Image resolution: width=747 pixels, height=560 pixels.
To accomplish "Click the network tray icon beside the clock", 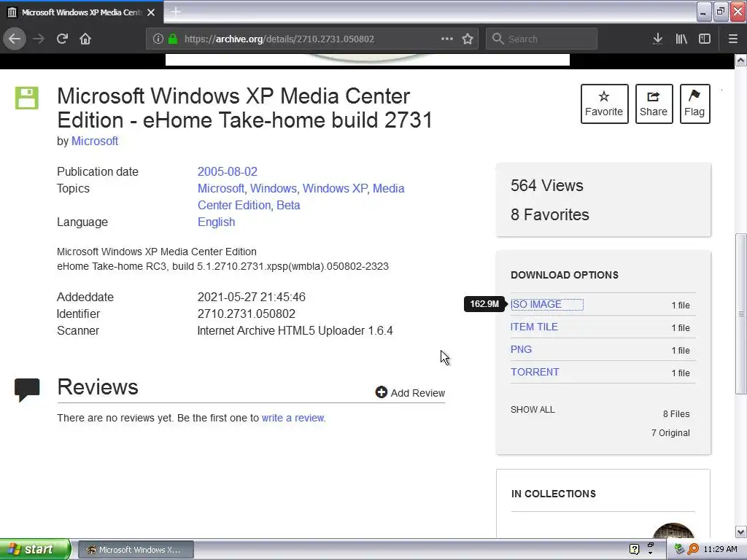I will (x=680, y=550).
